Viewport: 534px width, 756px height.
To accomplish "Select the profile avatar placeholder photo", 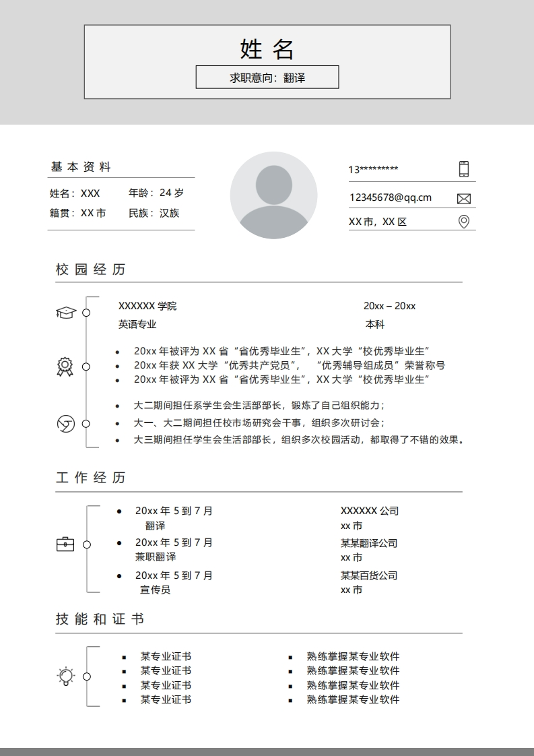I will tap(273, 195).
